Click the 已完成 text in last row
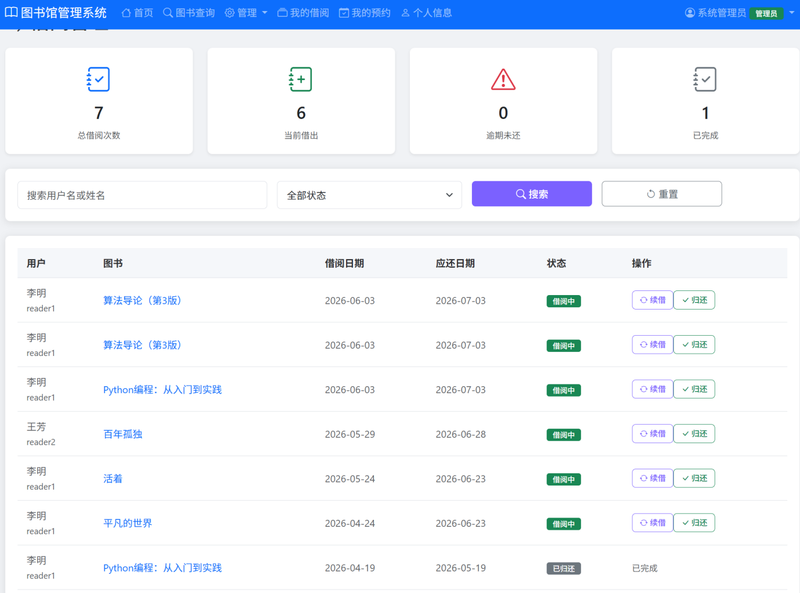 pyautogui.click(x=645, y=568)
